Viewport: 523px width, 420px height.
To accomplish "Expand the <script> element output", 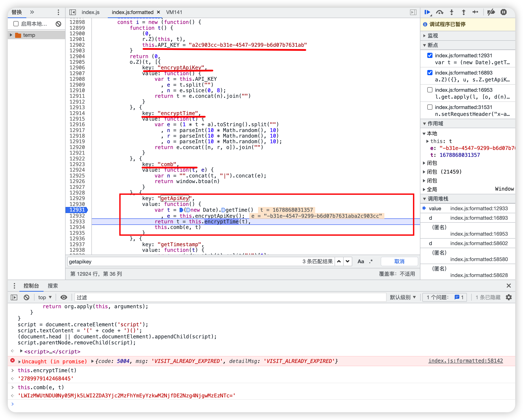I will [x=21, y=351].
